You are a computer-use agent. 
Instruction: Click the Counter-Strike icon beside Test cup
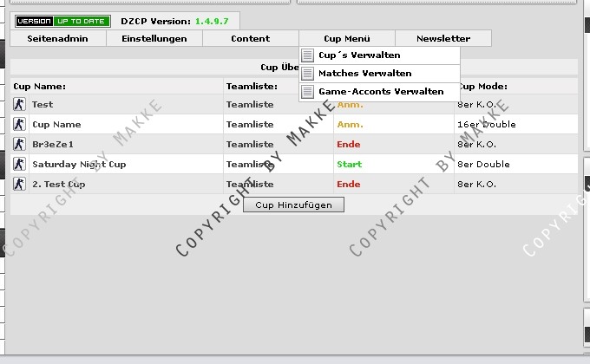pyautogui.click(x=19, y=105)
